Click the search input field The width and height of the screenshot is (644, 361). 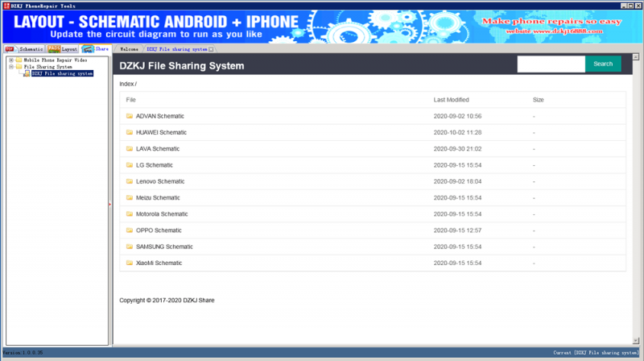point(551,64)
